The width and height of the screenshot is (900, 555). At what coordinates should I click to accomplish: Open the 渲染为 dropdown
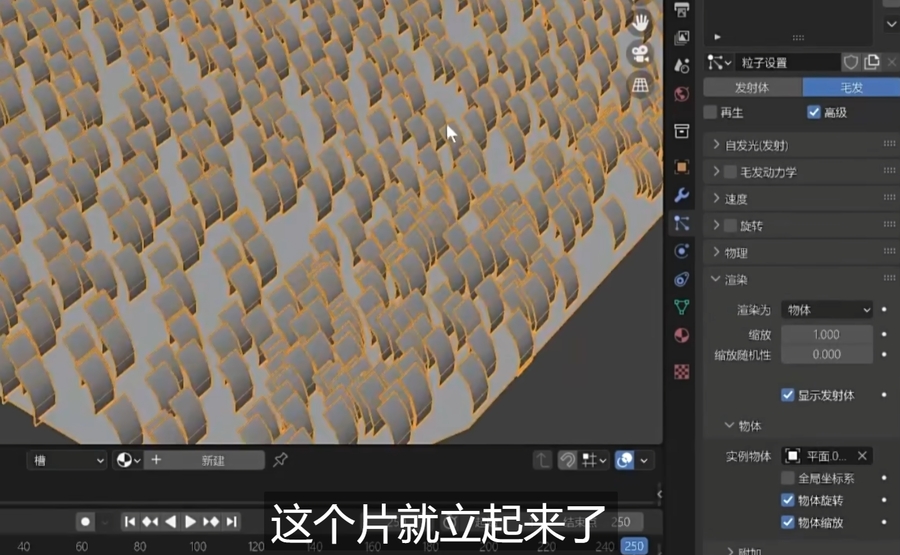click(827, 310)
